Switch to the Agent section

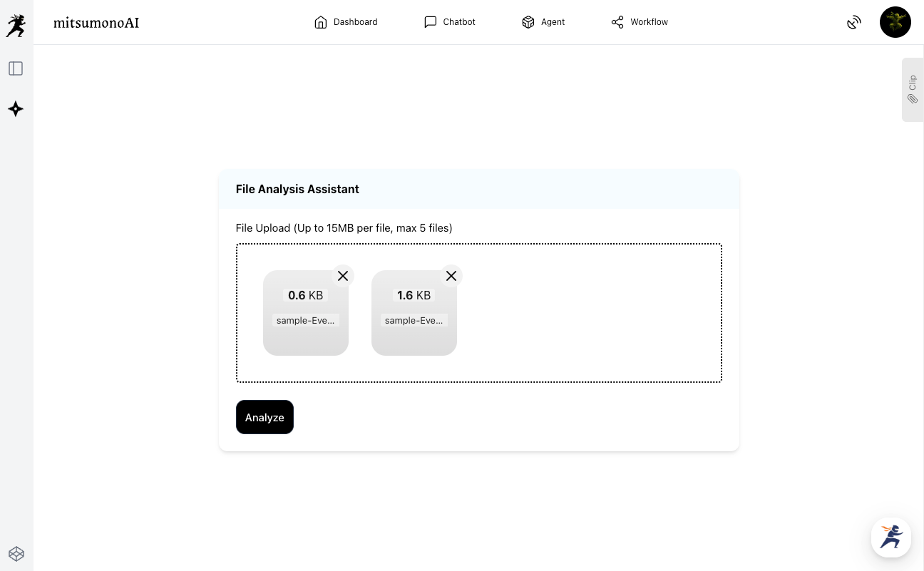pyautogui.click(x=543, y=22)
